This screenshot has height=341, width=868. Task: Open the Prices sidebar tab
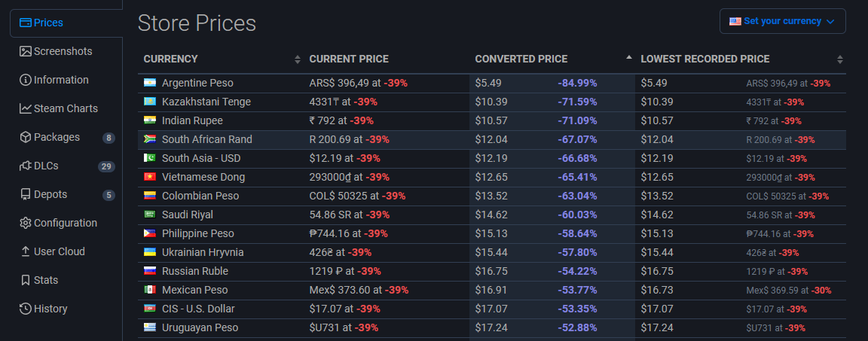(x=66, y=23)
